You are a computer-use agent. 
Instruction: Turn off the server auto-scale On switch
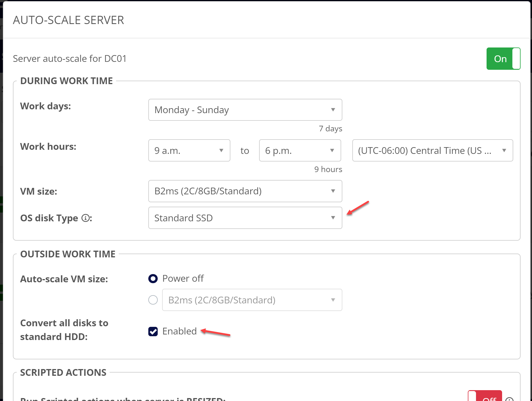click(503, 59)
